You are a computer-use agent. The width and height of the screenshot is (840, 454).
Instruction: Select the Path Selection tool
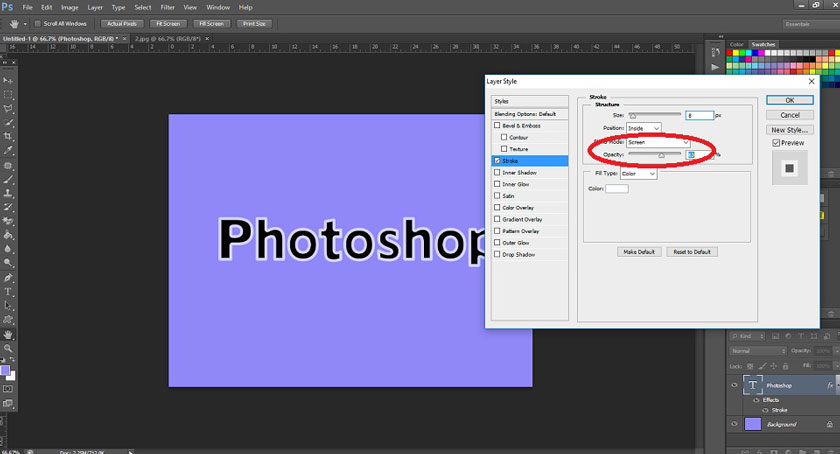click(x=8, y=306)
